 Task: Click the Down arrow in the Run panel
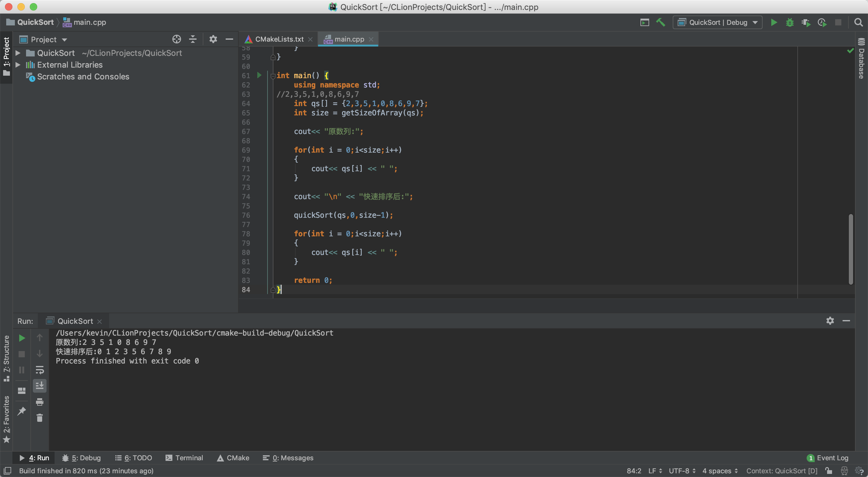click(x=39, y=354)
